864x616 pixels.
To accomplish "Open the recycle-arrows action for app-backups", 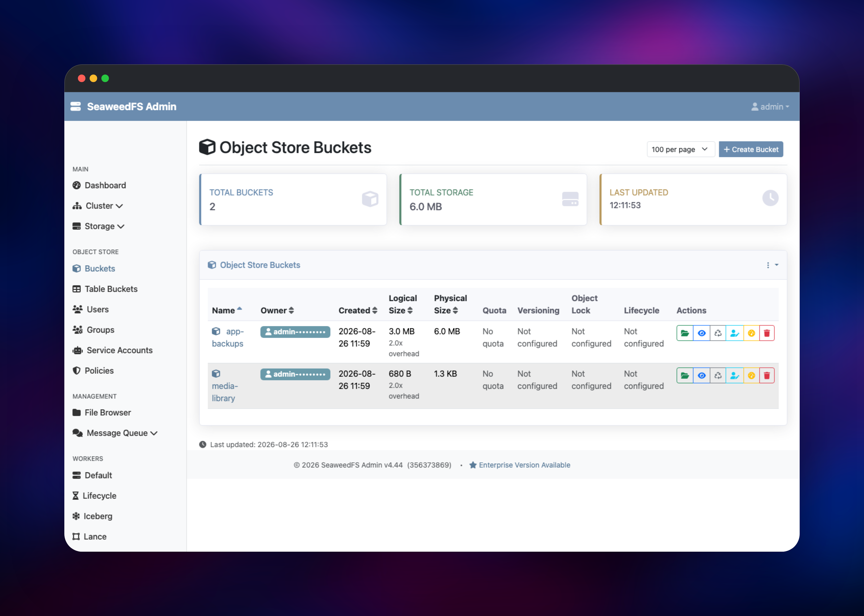I will [718, 333].
